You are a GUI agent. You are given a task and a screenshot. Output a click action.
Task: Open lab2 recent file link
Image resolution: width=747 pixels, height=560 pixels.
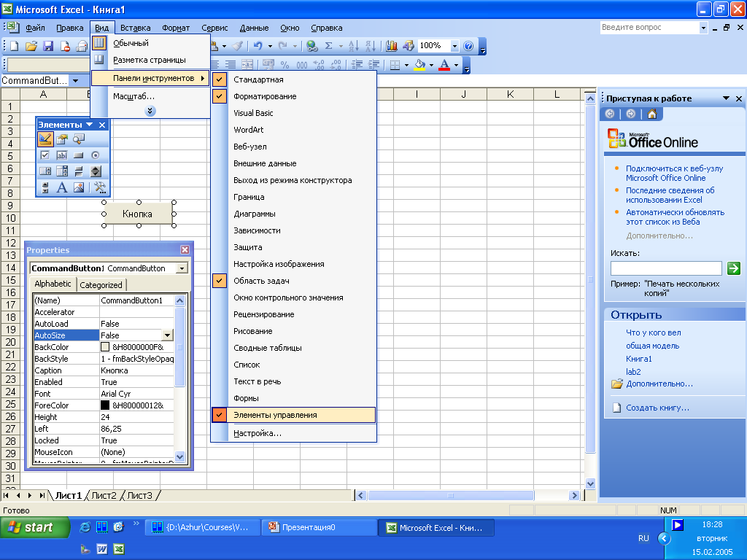pos(633,372)
